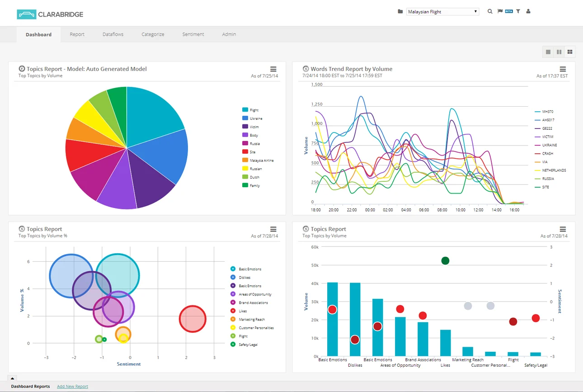The image size is (583, 392).
Task: Click the folder icon beside Malaysian Flight selector
Action: pos(400,11)
